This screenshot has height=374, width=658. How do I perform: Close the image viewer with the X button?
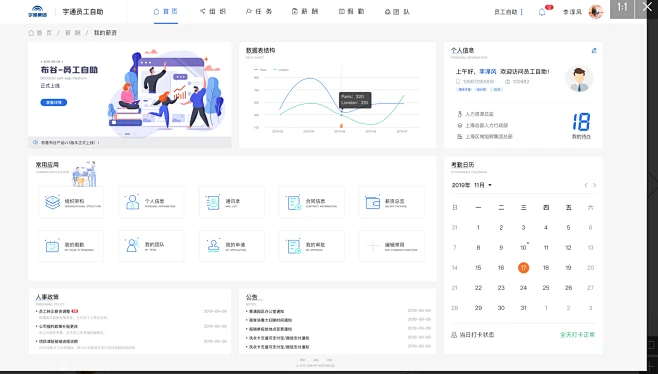647,7
